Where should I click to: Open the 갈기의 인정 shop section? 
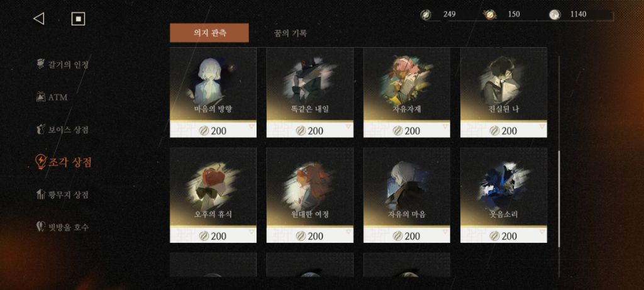(62, 65)
